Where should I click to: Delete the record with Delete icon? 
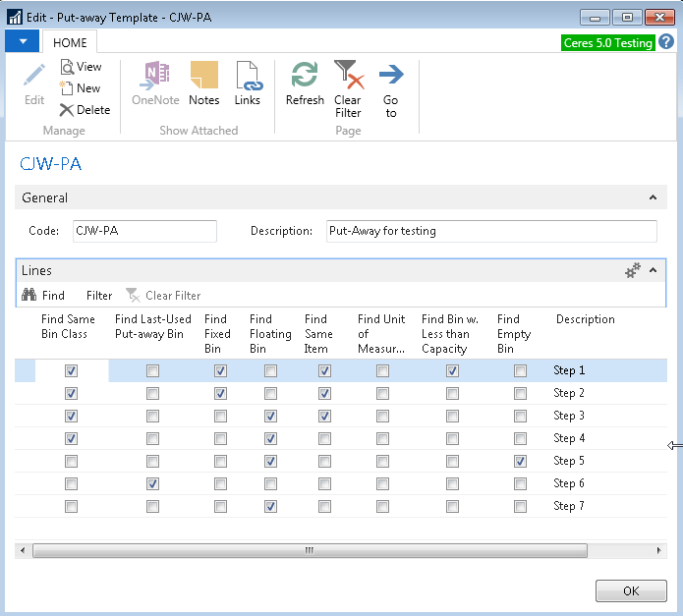coord(85,110)
